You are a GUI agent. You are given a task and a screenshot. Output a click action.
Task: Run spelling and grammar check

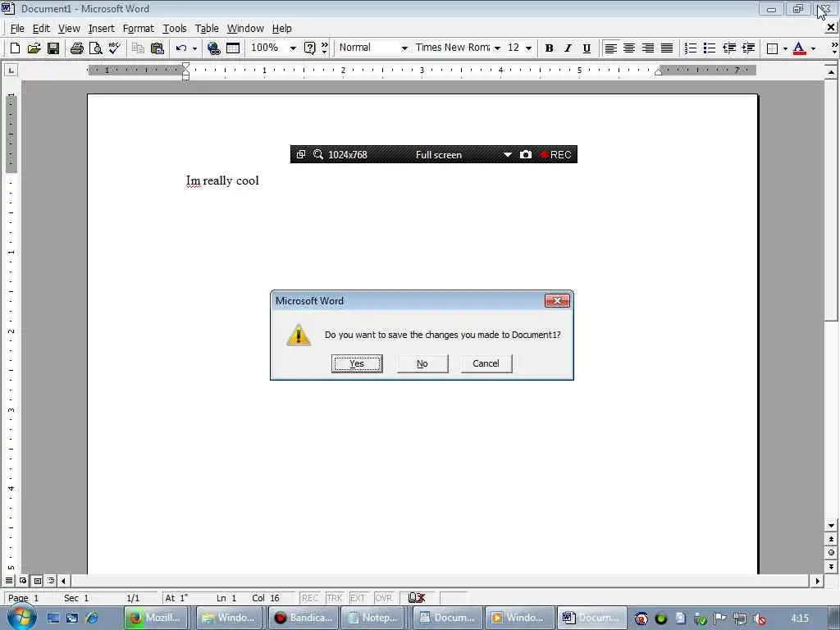(x=114, y=48)
